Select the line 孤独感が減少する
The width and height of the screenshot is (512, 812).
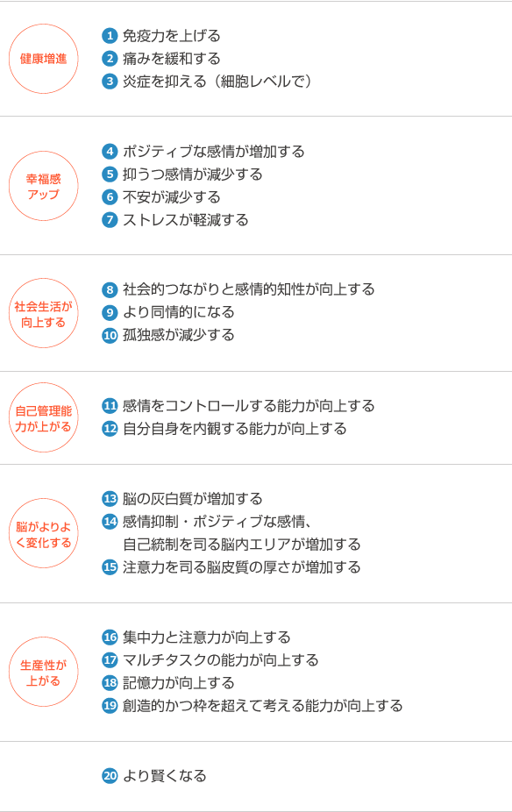pos(179,335)
